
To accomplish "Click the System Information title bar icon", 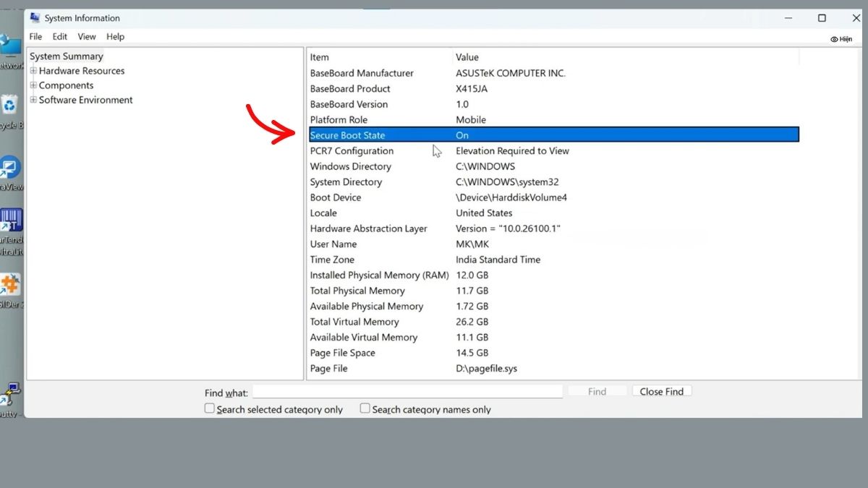I will click(x=35, y=17).
